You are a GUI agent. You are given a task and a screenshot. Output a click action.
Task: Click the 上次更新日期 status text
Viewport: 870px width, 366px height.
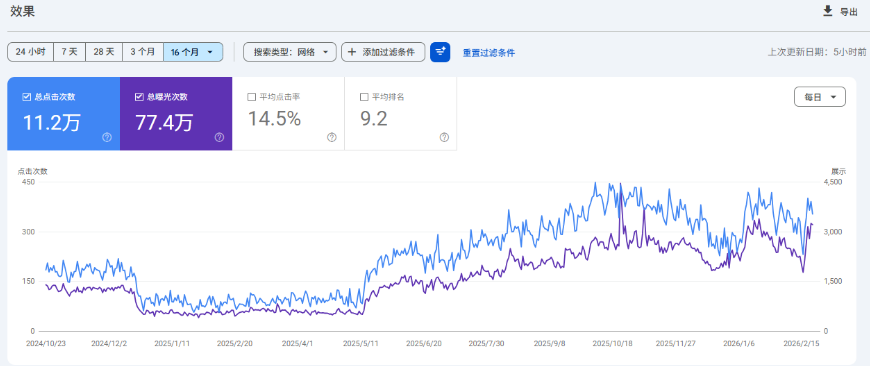(817, 53)
